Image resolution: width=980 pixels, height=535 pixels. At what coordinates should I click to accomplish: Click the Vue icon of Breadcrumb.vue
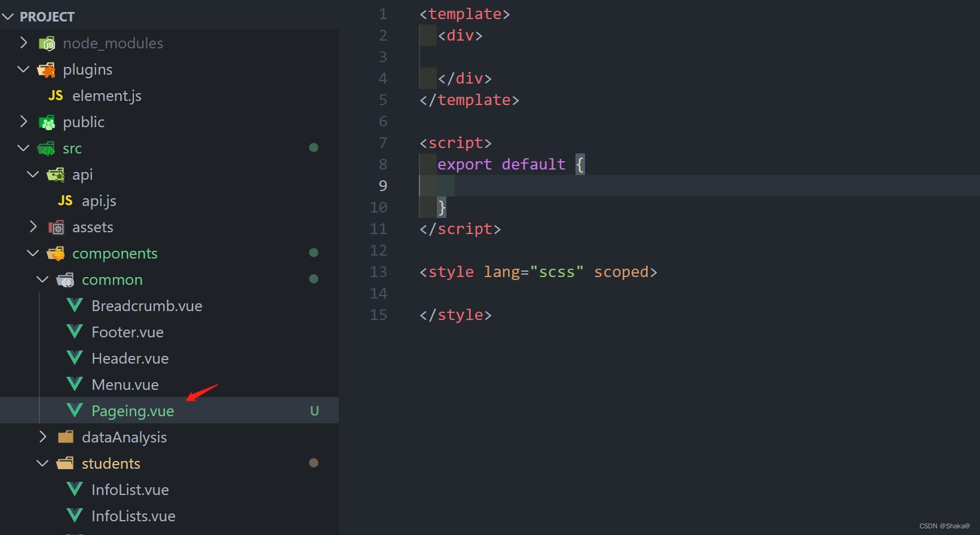(x=75, y=305)
